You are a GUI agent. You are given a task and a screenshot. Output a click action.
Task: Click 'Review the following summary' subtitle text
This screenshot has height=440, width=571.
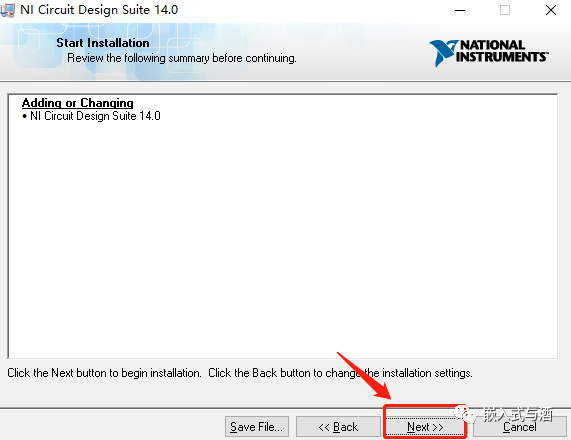[182, 58]
